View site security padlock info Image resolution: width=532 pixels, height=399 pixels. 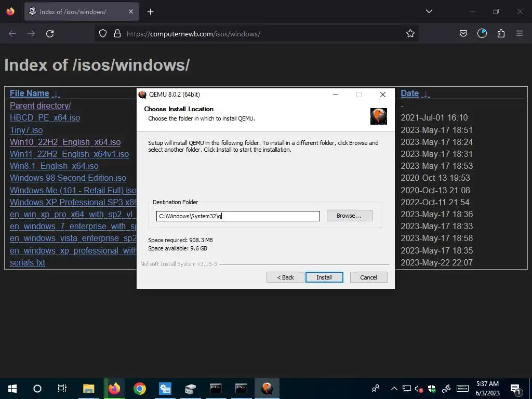(x=117, y=34)
